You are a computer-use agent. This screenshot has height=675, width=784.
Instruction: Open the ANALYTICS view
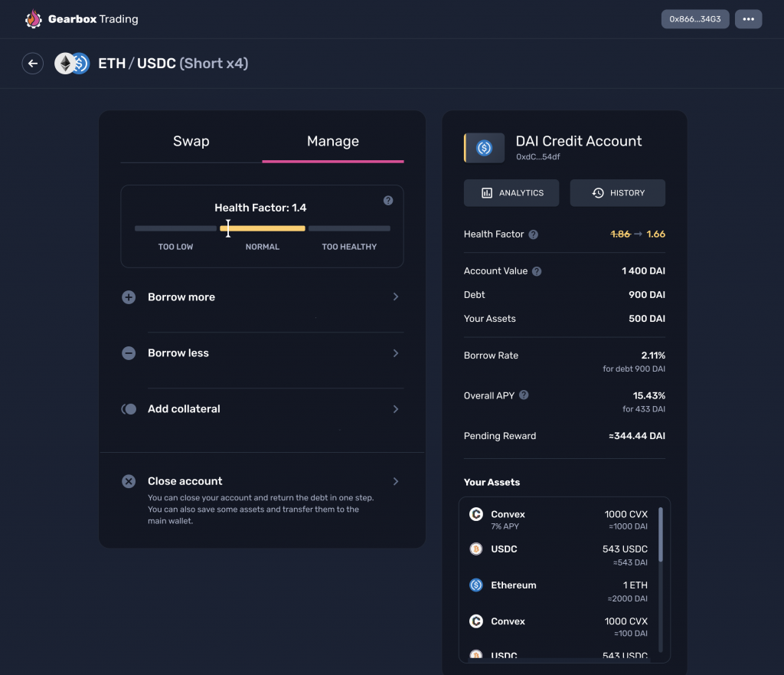[x=511, y=193]
